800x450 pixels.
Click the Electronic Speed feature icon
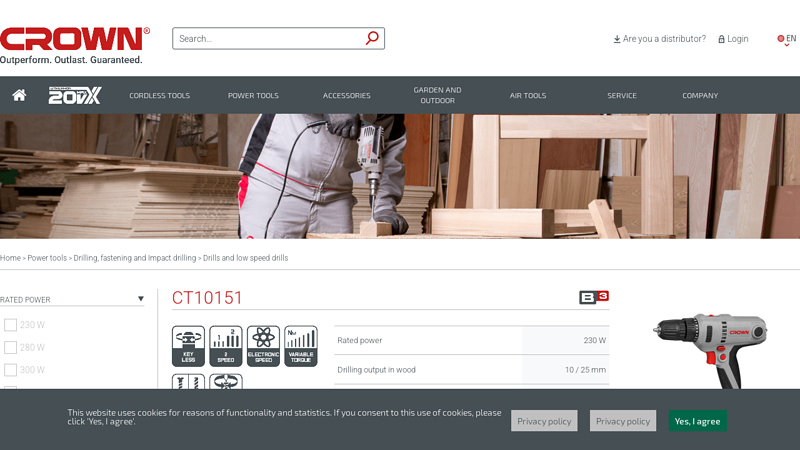point(263,346)
